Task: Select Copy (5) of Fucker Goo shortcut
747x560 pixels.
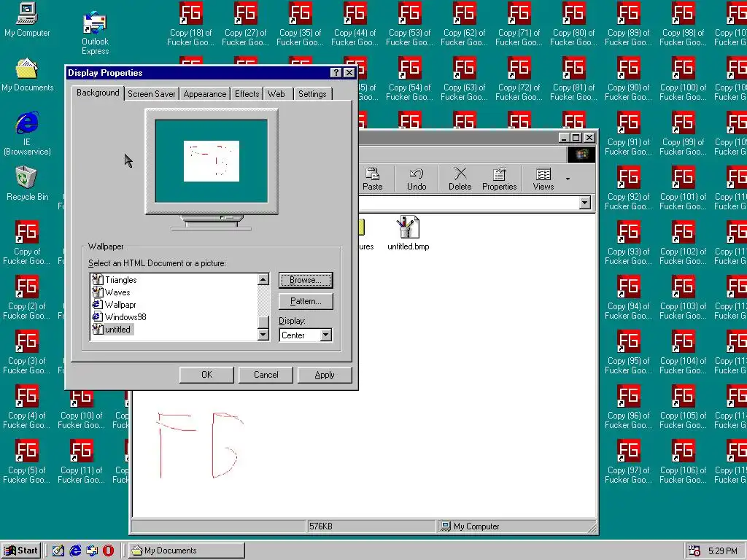Action: click(x=27, y=462)
